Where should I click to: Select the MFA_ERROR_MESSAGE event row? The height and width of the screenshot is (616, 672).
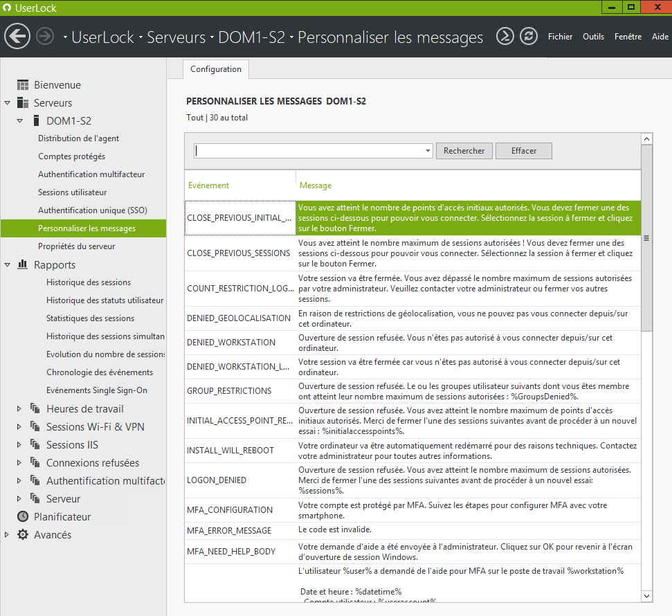[x=412, y=531]
